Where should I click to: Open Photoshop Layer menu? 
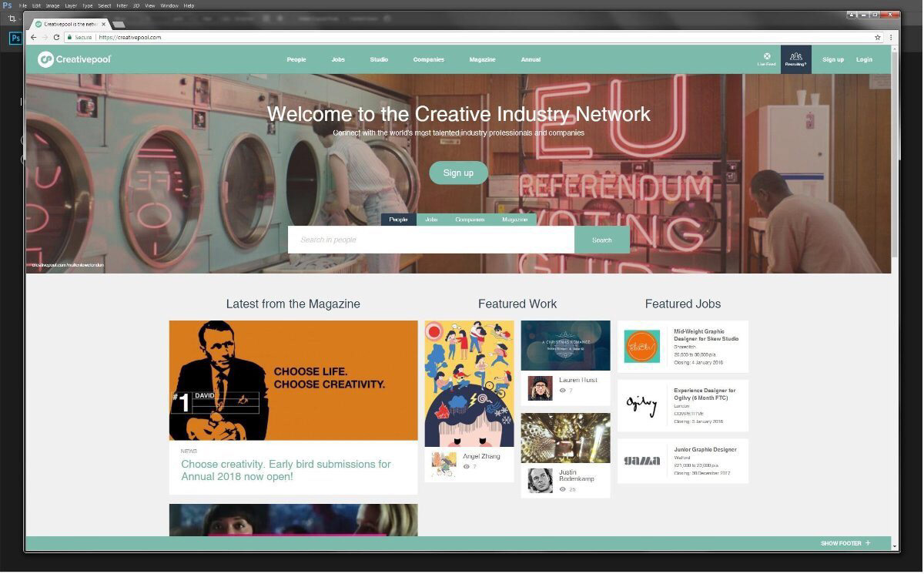point(71,5)
